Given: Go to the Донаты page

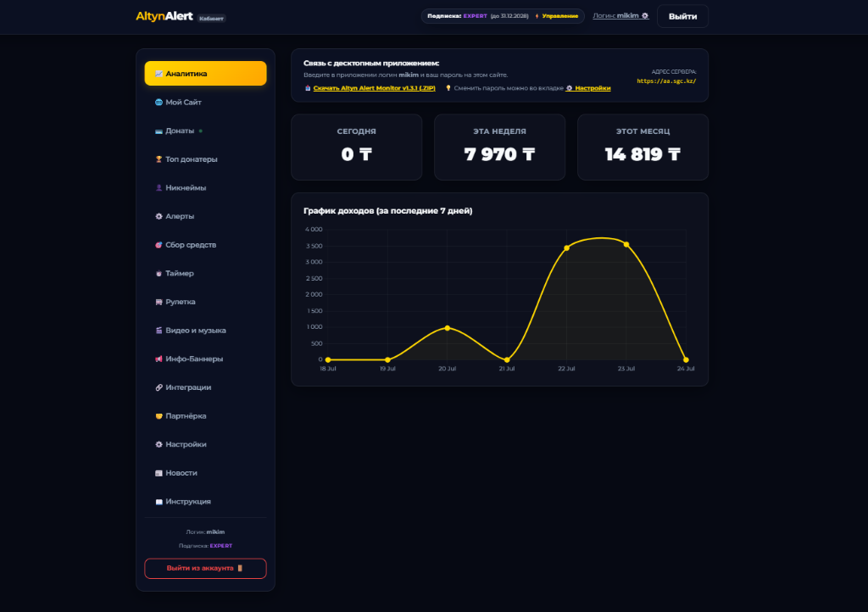Looking at the screenshot, I should 205,131.
